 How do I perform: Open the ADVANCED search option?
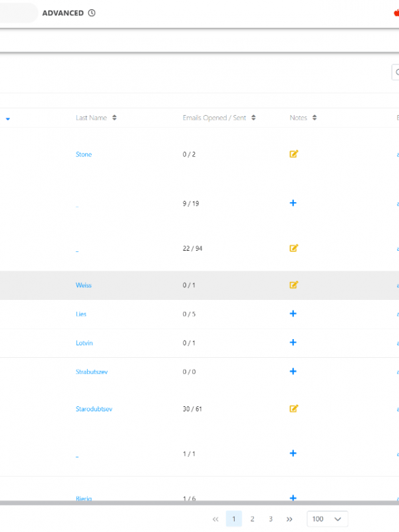pyautogui.click(x=63, y=13)
